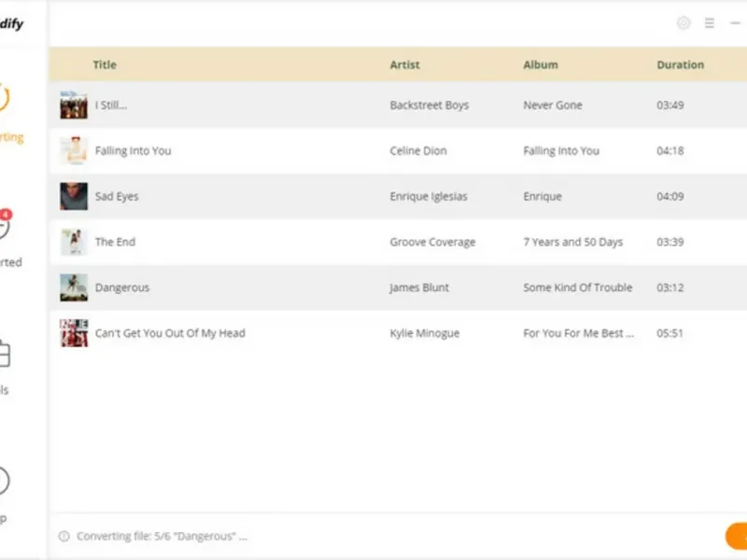The width and height of the screenshot is (747, 560).
Task: Click the converting file status text
Action: point(162,537)
